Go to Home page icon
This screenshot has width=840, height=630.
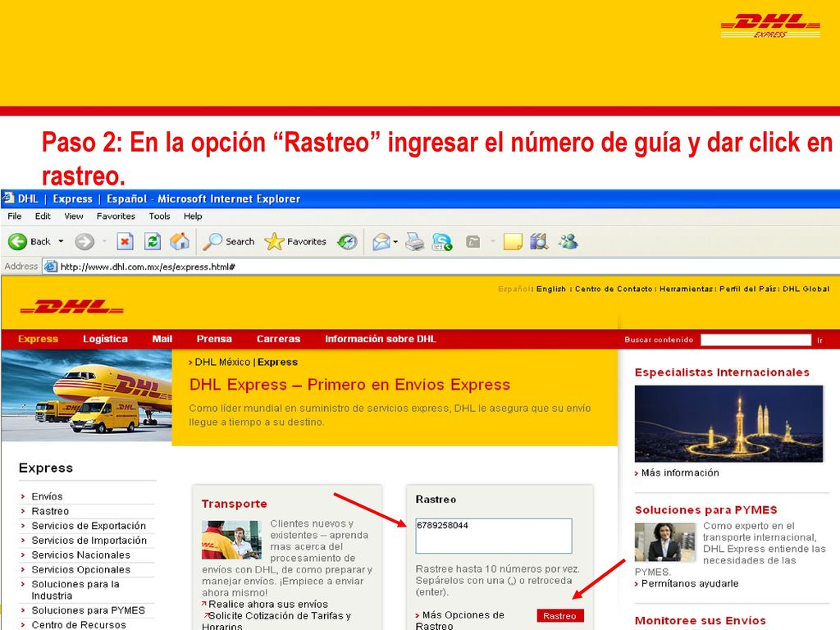(180, 242)
